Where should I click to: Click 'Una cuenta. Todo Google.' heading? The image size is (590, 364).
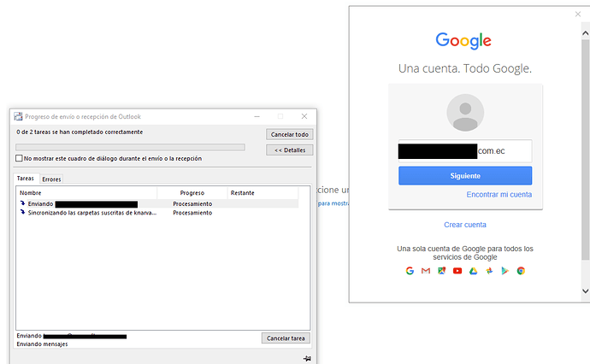[x=464, y=68]
